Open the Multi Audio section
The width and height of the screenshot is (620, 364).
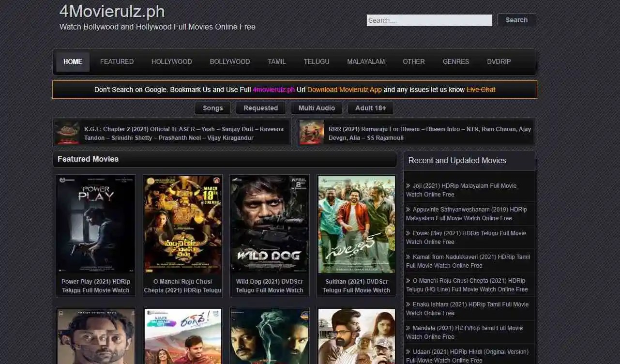(317, 107)
